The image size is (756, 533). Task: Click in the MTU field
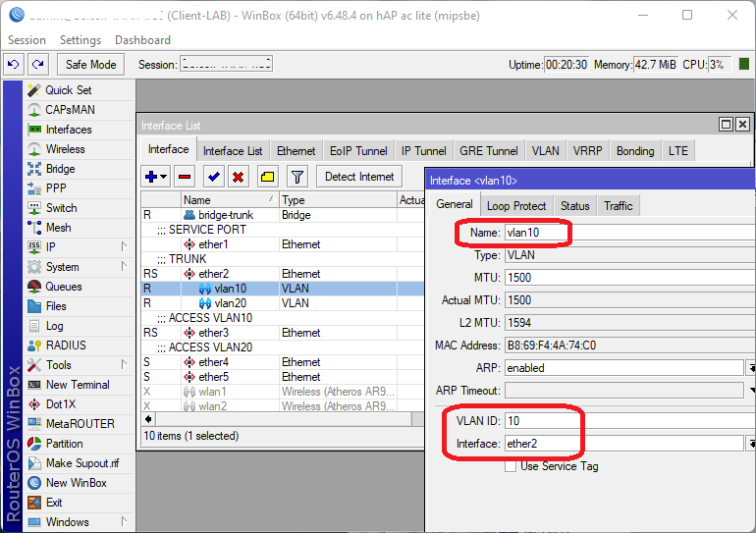click(630, 278)
